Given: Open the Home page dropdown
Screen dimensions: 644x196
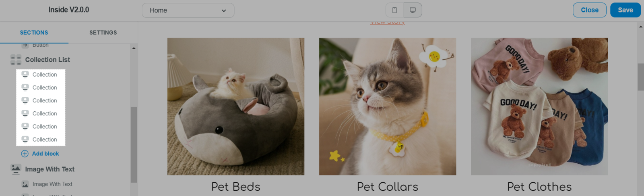Looking at the screenshot, I should [188, 10].
